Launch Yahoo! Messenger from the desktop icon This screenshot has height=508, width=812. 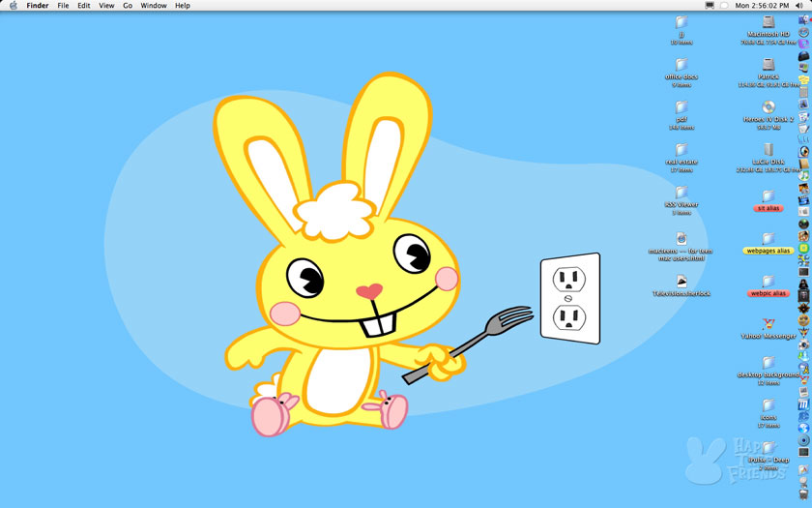pyautogui.click(x=768, y=324)
